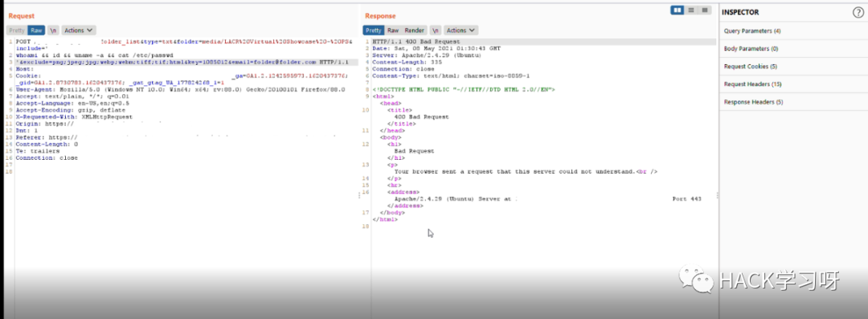Click the request line containing whoami command
Viewport: 868px width, 319px height.
94,55
